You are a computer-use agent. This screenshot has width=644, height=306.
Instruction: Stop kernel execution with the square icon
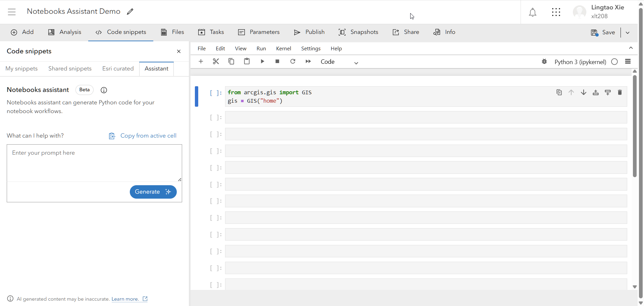click(277, 61)
